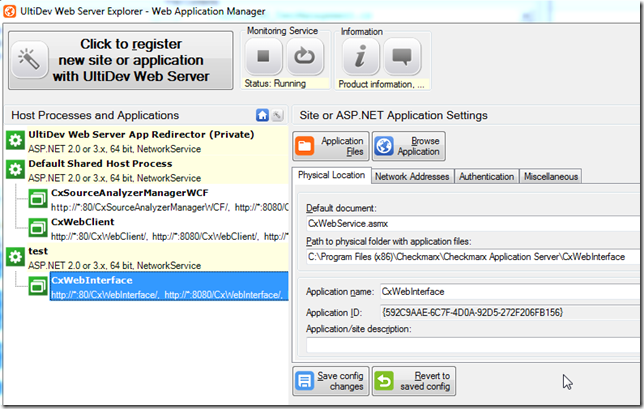644x409 pixels.
Task: Open the Authentication tab
Action: (x=486, y=177)
